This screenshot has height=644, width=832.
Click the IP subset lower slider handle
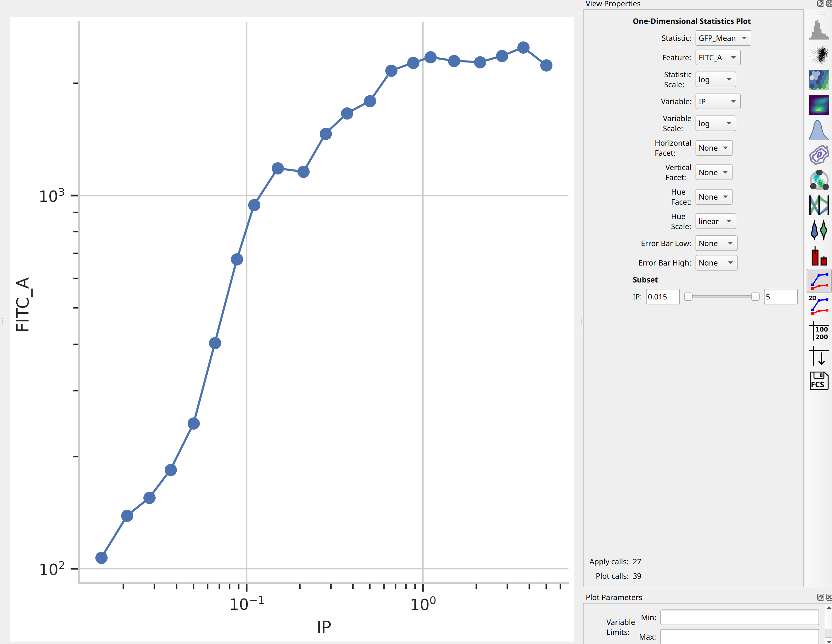coord(688,297)
